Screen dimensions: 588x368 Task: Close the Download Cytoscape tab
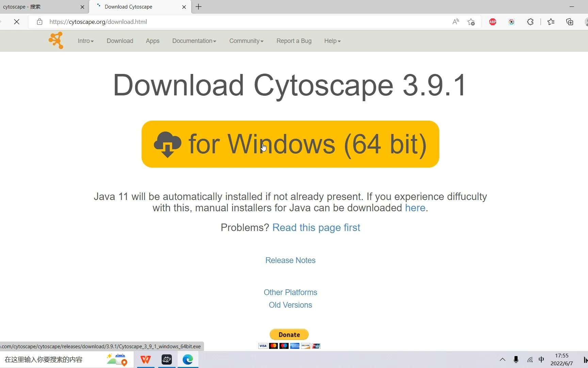184,7
